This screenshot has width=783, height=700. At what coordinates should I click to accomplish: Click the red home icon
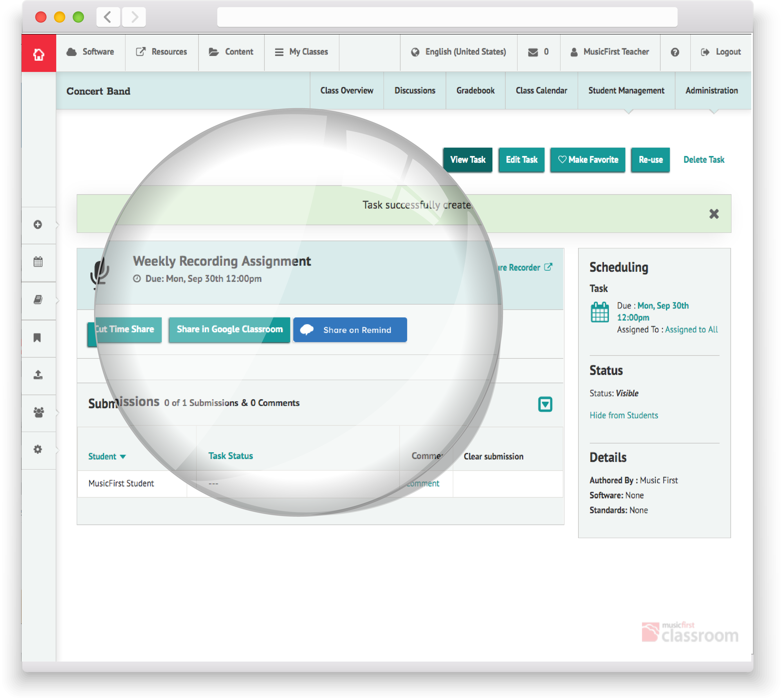tap(38, 54)
